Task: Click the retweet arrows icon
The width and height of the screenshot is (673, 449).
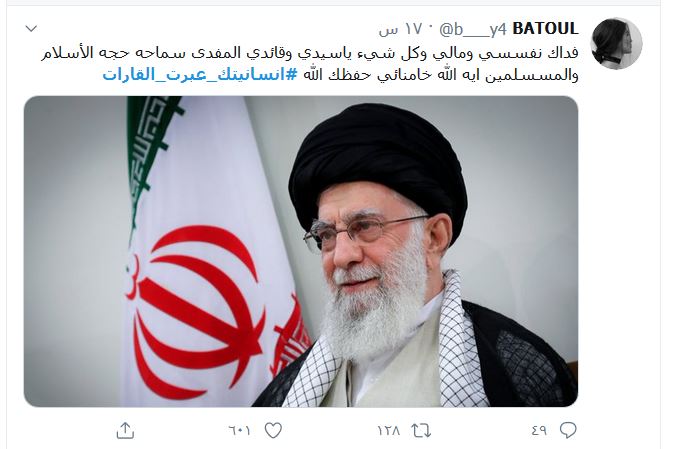Action: pyautogui.click(x=421, y=430)
